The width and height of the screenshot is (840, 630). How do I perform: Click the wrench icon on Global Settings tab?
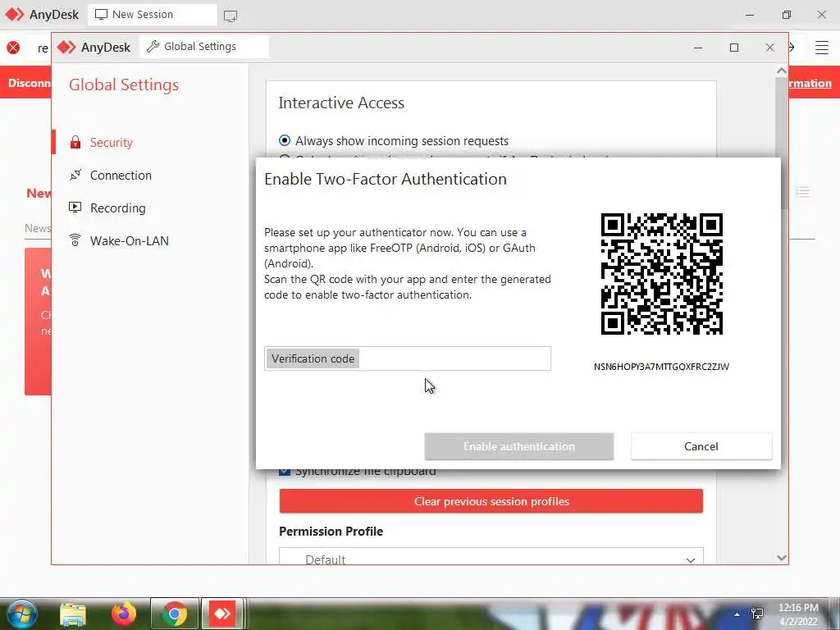tap(153, 47)
